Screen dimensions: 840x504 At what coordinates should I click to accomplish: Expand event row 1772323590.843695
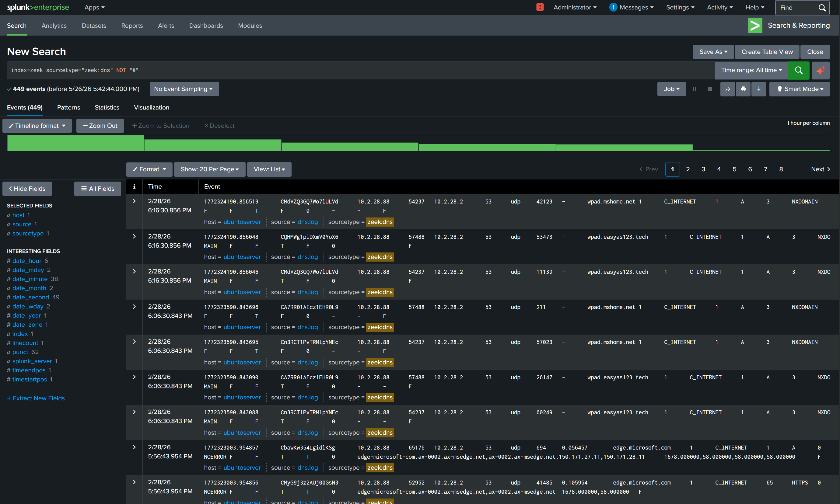click(x=134, y=342)
